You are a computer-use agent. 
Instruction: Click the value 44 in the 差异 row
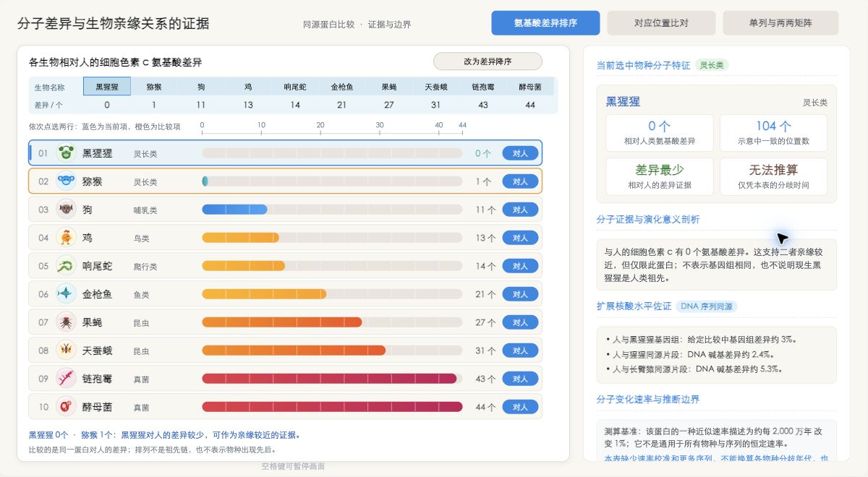coord(530,105)
